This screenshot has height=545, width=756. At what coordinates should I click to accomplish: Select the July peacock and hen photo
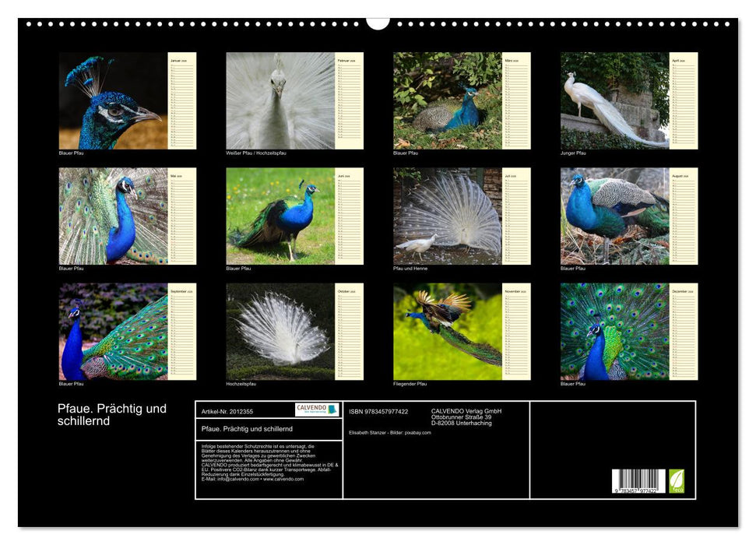pos(448,216)
